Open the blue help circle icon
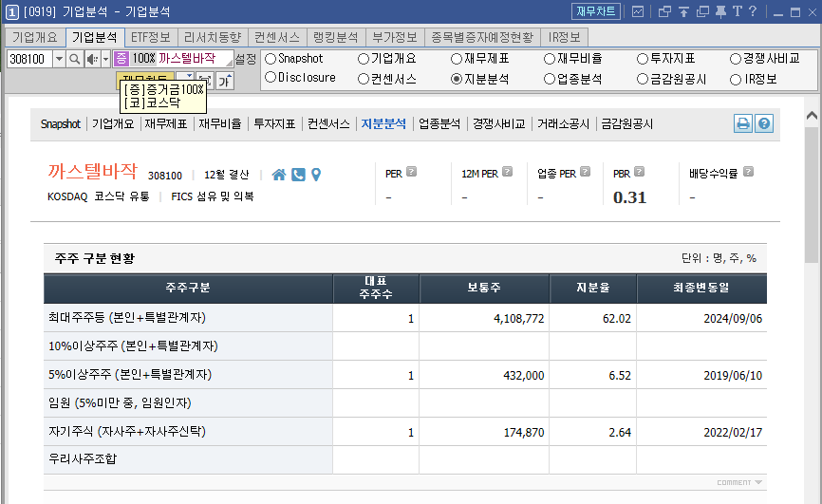 [764, 123]
